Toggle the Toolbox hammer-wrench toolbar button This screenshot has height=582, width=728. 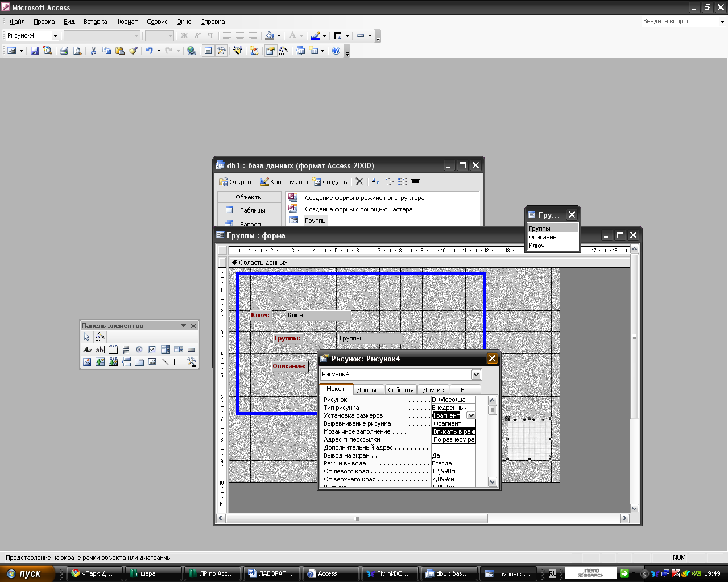(221, 51)
